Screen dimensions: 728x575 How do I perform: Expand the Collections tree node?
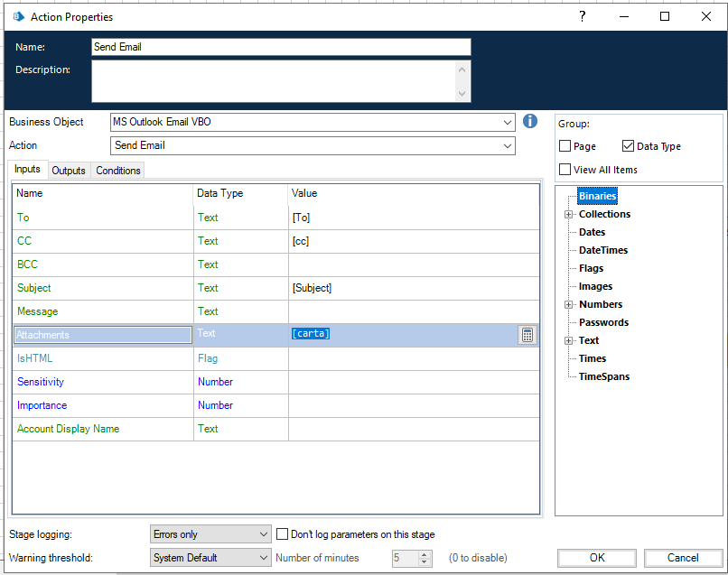click(x=567, y=214)
